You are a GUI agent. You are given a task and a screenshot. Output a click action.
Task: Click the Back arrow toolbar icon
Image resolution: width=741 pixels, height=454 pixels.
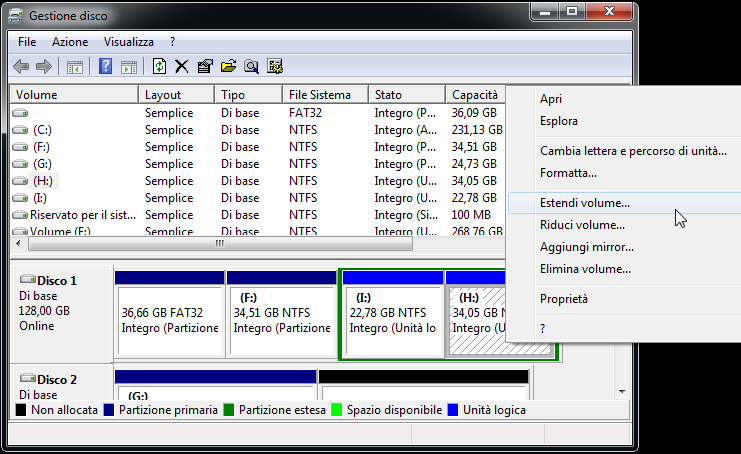tap(21, 67)
